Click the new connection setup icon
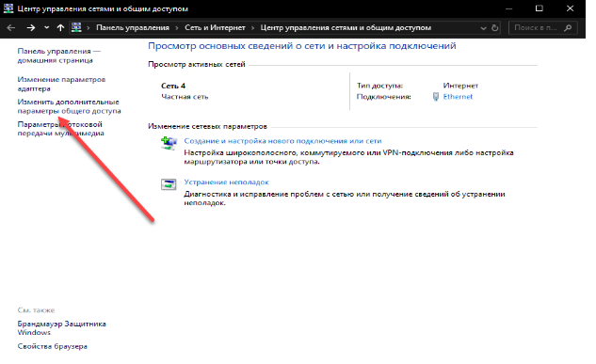 (x=169, y=144)
